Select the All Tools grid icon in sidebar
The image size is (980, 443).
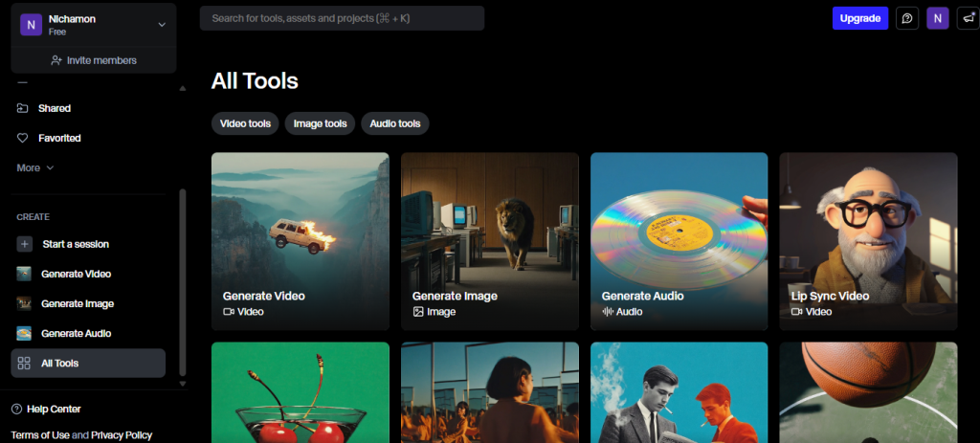(x=24, y=364)
